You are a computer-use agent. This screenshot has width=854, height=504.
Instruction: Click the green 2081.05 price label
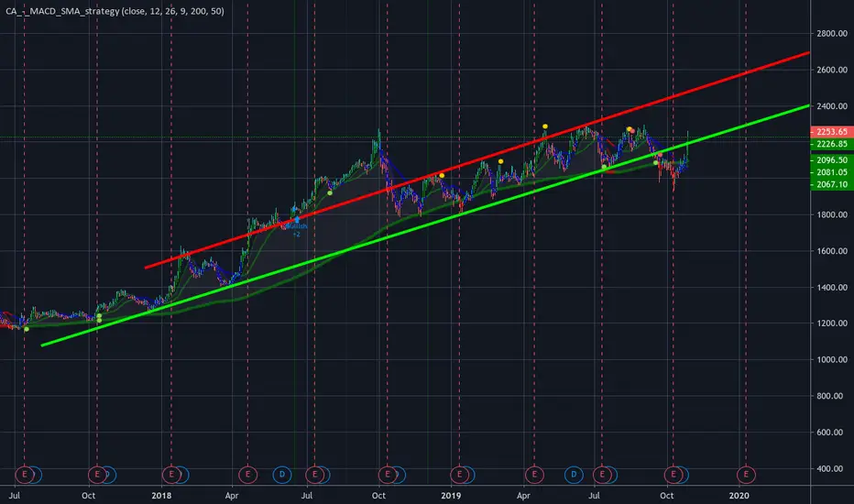pos(832,172)
